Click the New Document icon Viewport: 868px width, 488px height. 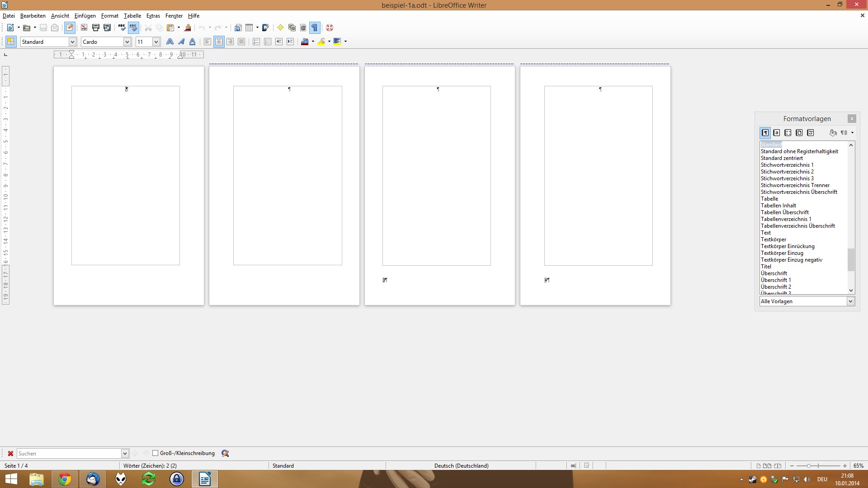click(10, 28)
